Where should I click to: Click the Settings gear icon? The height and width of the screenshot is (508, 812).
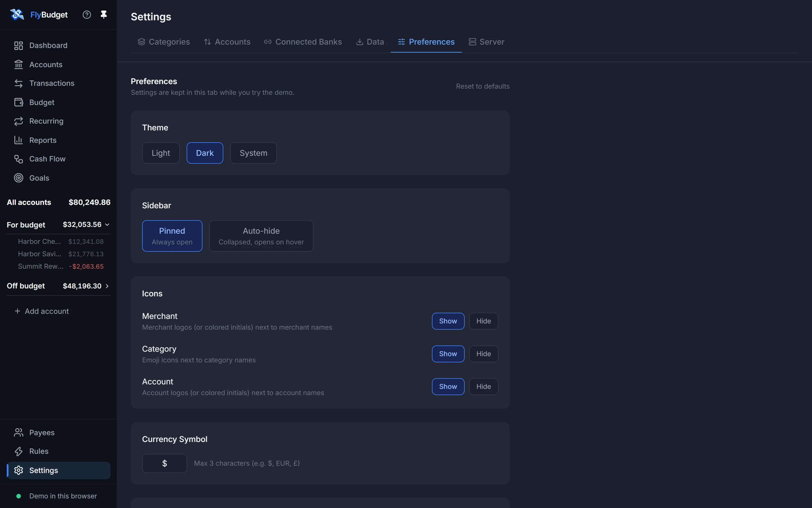(x=18, y=470)
